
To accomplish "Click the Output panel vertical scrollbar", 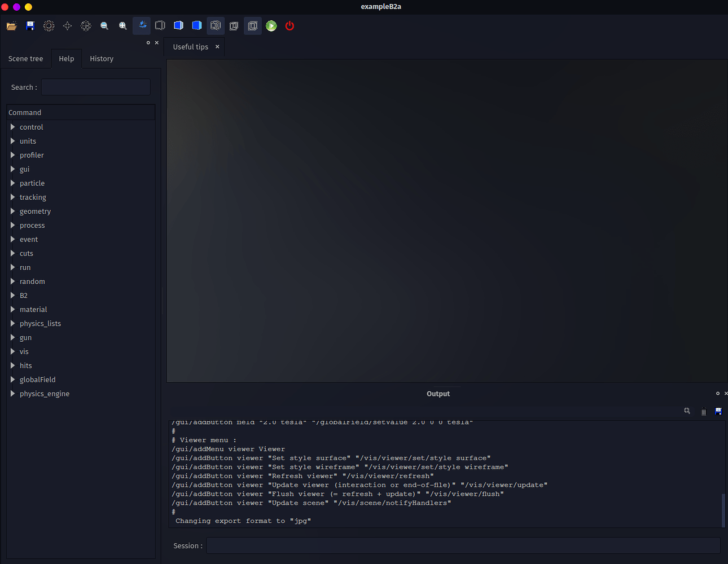I will pos(723,509).
